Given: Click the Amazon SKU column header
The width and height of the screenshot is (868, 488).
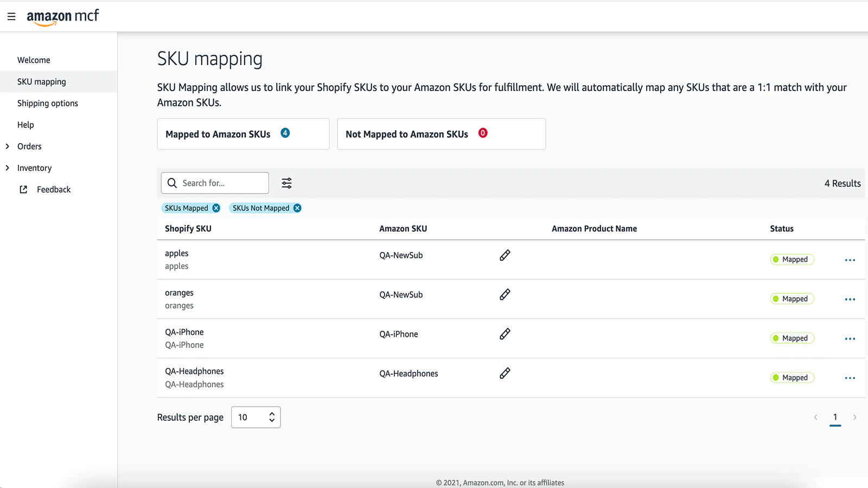Looking at the screenshot, I should 403,229.
